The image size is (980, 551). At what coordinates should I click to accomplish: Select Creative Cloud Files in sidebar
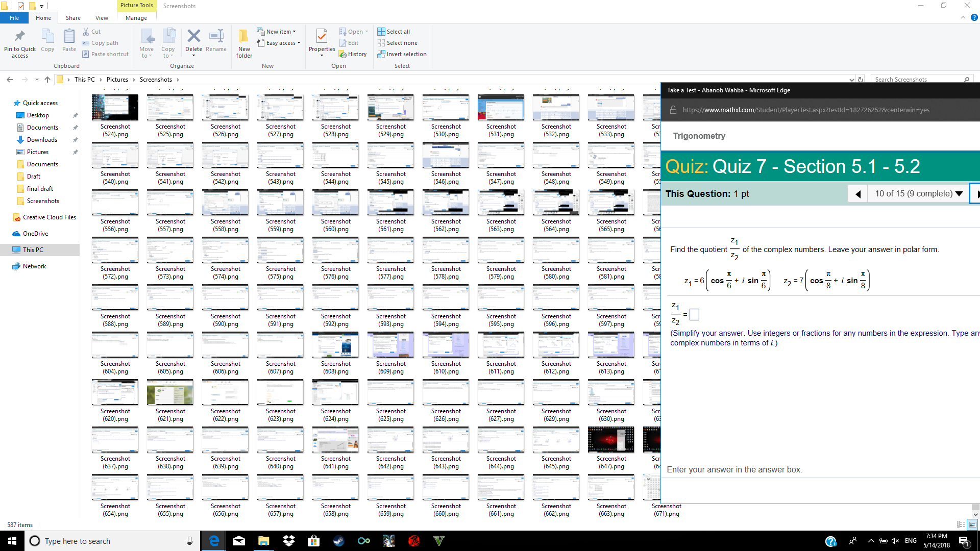tap(50, 217)
